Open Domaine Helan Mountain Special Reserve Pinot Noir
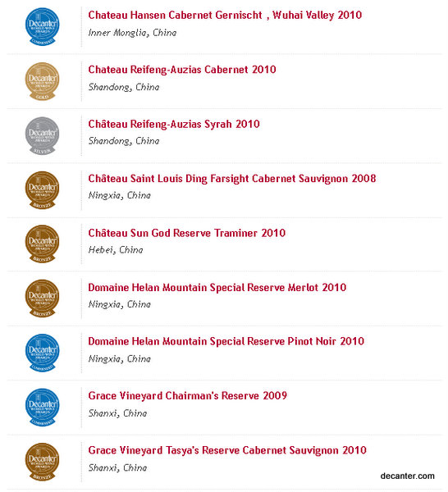The image size is (448, 492). point(226,341)
